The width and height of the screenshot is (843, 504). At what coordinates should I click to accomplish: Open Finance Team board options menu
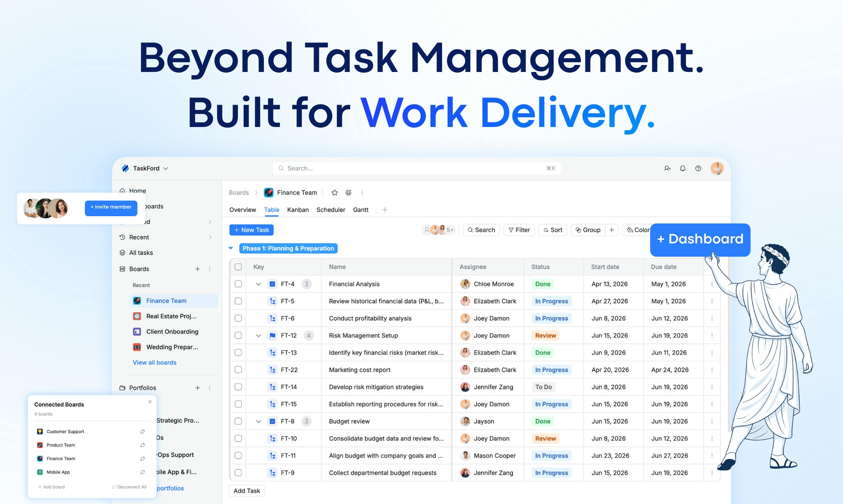coord(362,193)
